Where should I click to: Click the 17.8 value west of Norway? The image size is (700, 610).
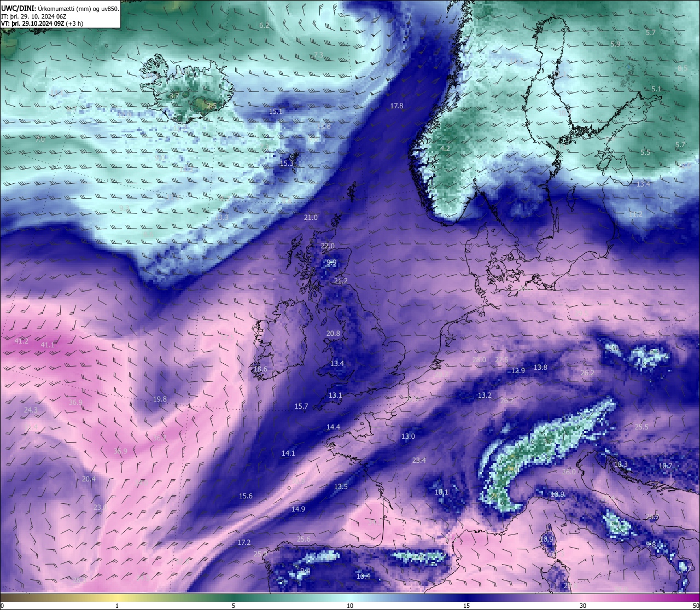396,106
